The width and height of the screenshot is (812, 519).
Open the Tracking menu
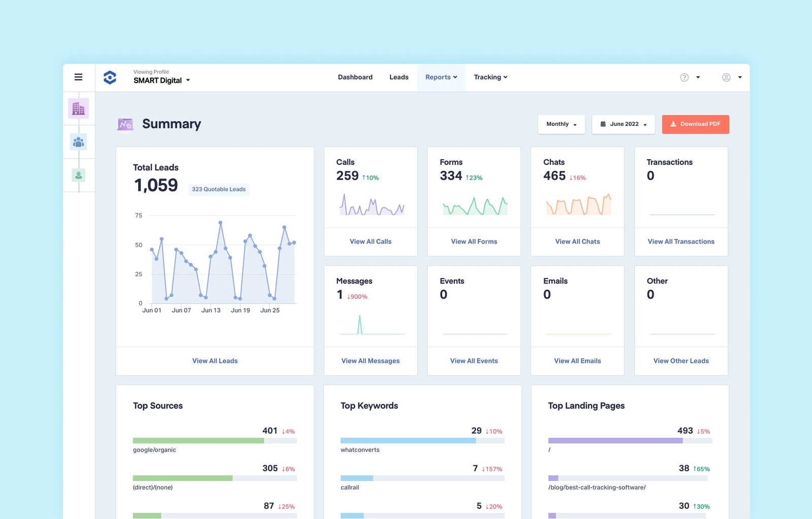tap(490, 77)
